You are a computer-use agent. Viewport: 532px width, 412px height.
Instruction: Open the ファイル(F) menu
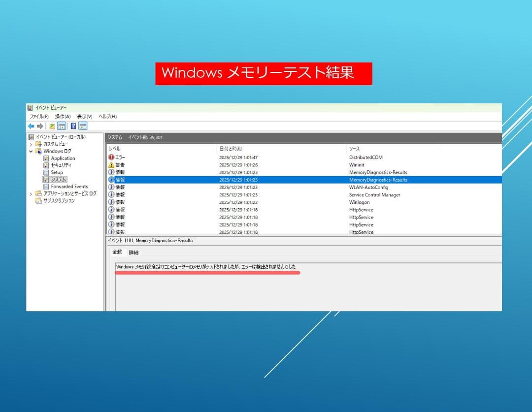click(x=39, y=116)
